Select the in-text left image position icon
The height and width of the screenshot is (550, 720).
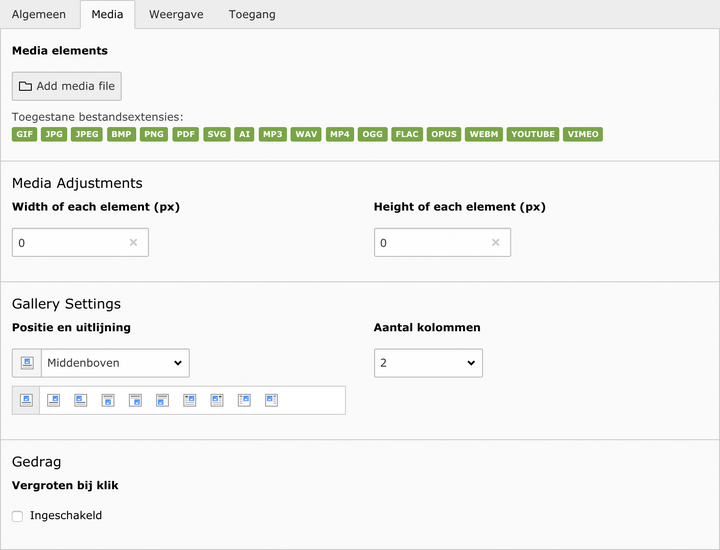click(x=217, y=400)
